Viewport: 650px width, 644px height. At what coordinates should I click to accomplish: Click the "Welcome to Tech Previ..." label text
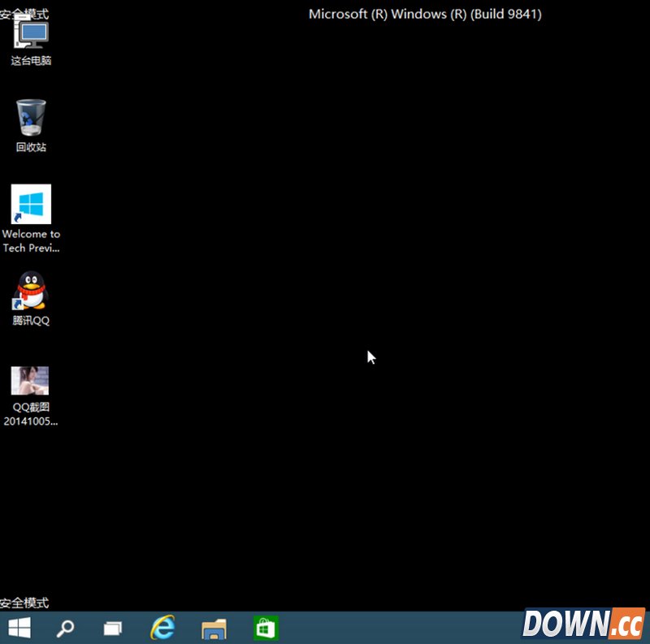pos(31,241)
